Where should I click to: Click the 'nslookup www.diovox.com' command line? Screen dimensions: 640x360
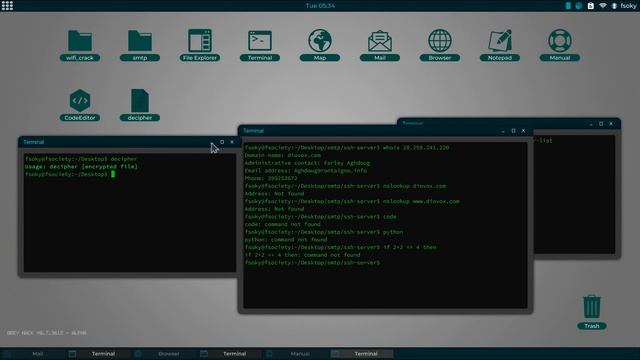tap(352, 202)
